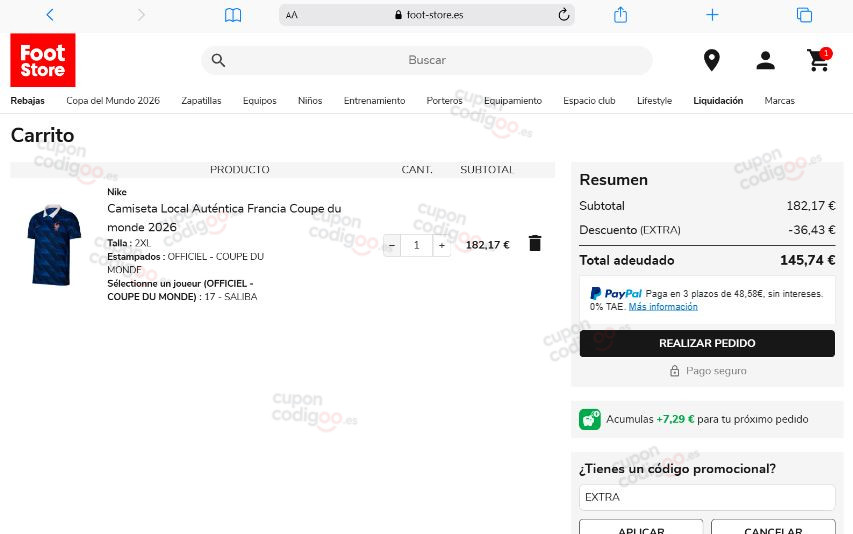853x534 pixels.
Task: Open the Liquidación menu
Action: pos(718,101)
